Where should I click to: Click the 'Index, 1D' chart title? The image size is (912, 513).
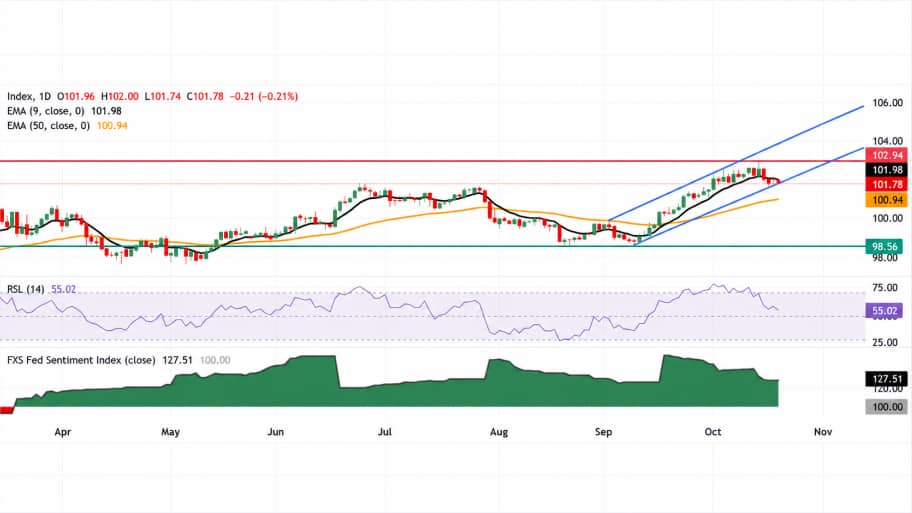click(x=28, y=97)
